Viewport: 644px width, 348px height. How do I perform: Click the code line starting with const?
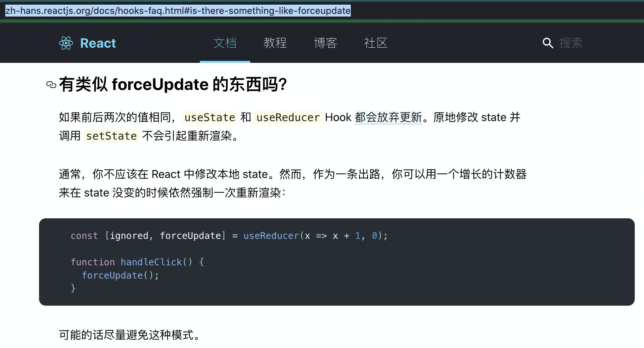(x=229, y=236)
